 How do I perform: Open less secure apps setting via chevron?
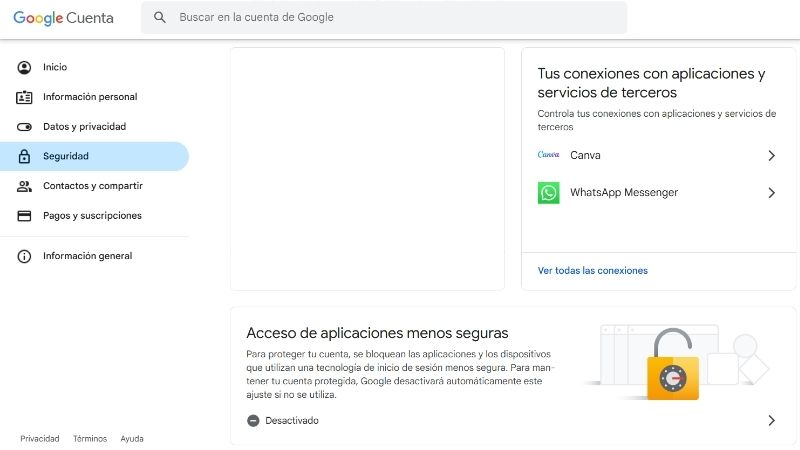771,420
